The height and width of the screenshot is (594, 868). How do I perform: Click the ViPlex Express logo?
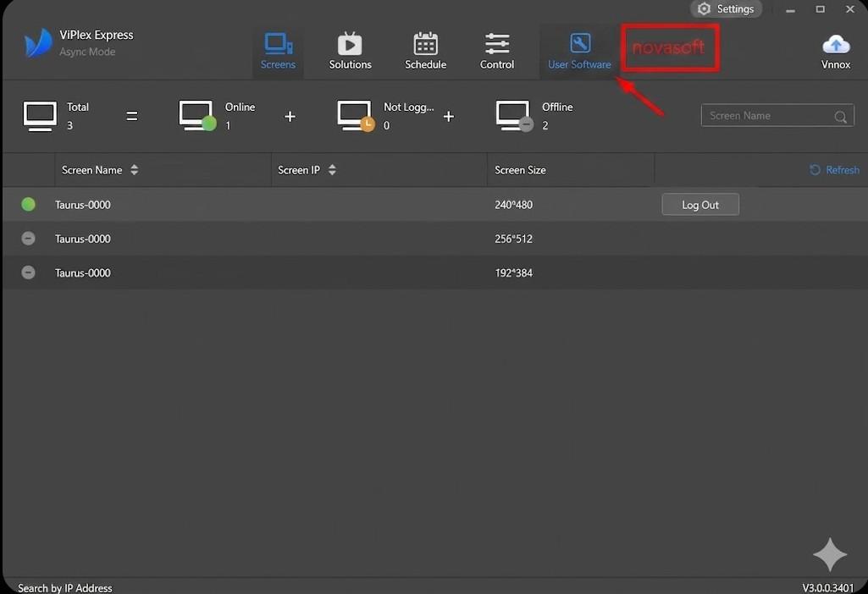pyautogui.click(x=38, y=42)
